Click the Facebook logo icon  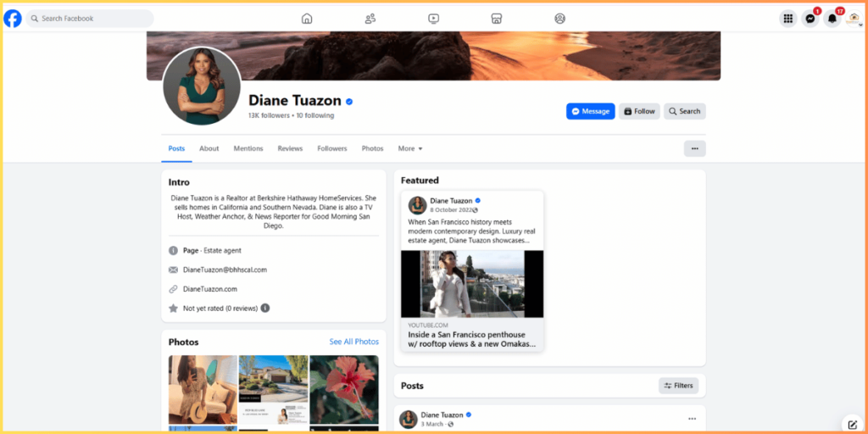(13, 18)
